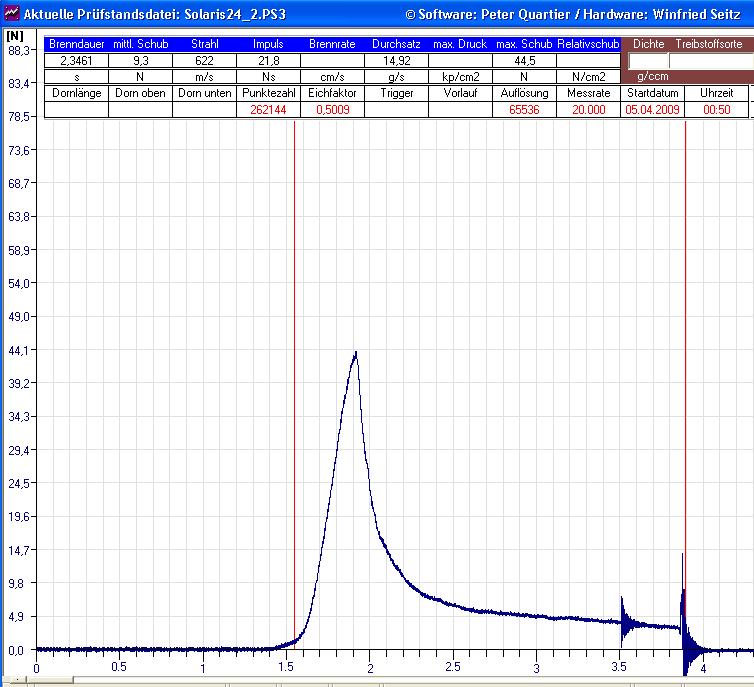Click the max. Schub value 44,5
This screenshot has width=754, height=687.
(x=524, y=61)
